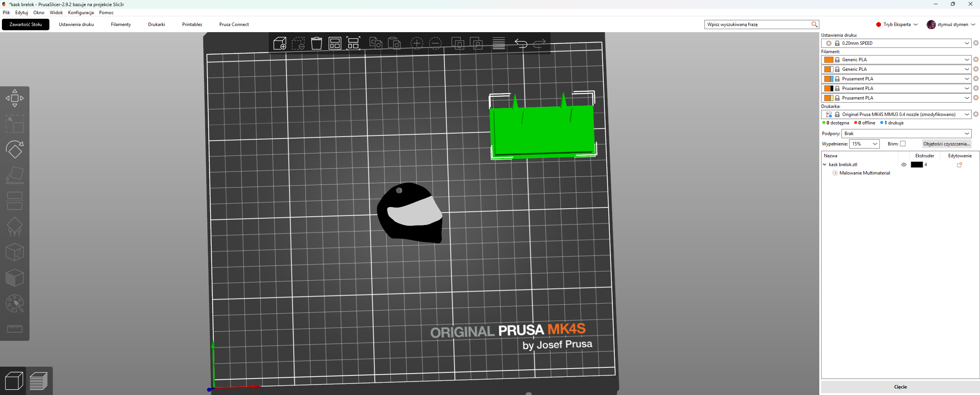Open the Plik menu
The height and width of the screenshot is (395, 980).
pos(6,13)
